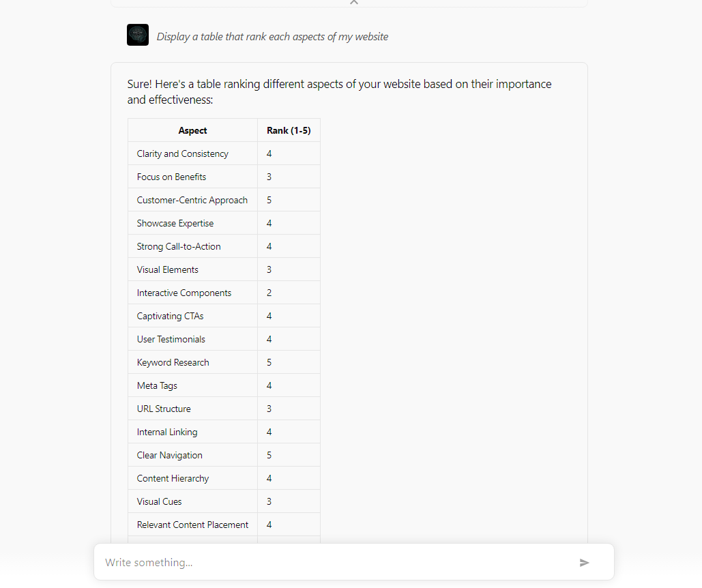Click the user avatar brain icon
702x588 pixels.
pyautogui.click(x=138, y=35)
